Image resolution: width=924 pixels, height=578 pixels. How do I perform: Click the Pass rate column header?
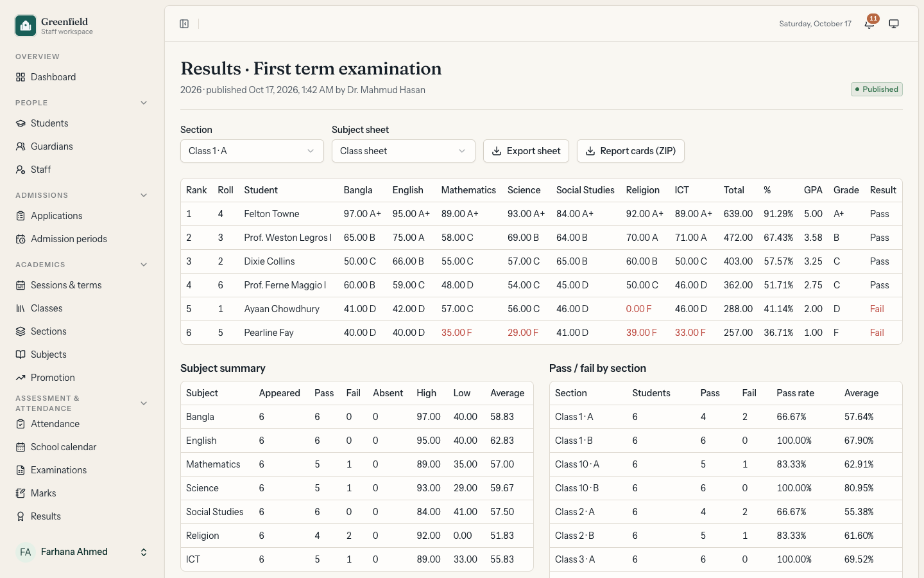pyautogui.click(x=795, y=393)
